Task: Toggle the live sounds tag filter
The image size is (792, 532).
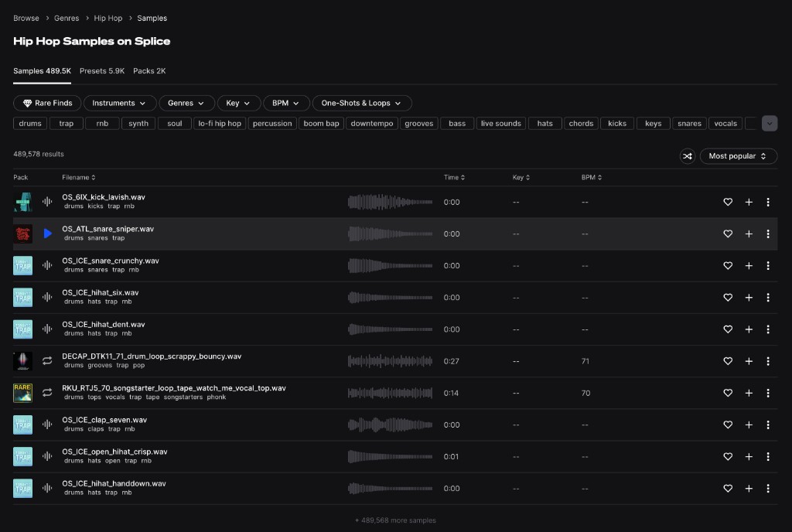Action: point(501,123)
